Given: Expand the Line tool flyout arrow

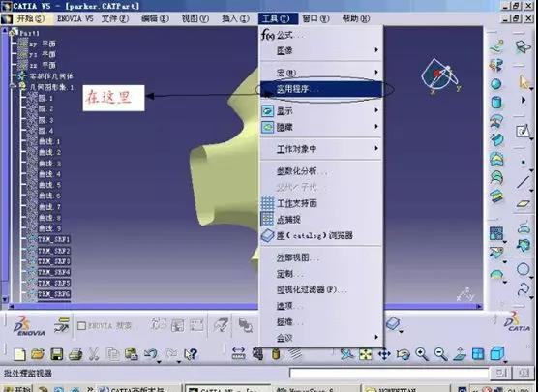Looking at the screenshot, I should coord(531,190).
